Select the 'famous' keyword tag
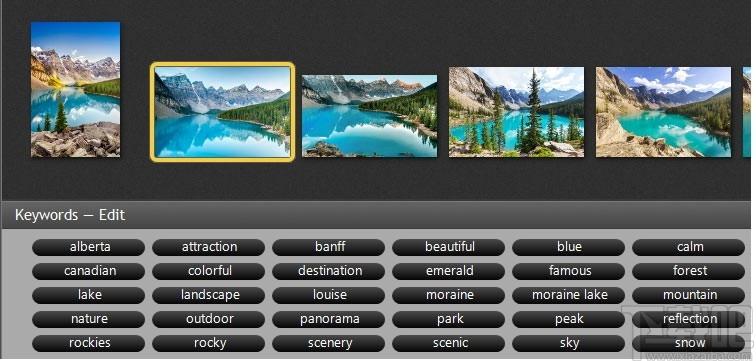 tap(568, 271)
